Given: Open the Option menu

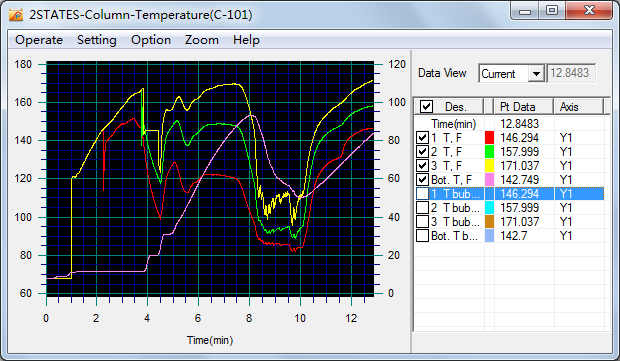Looking at the screenshot, I should click(151, 40).
